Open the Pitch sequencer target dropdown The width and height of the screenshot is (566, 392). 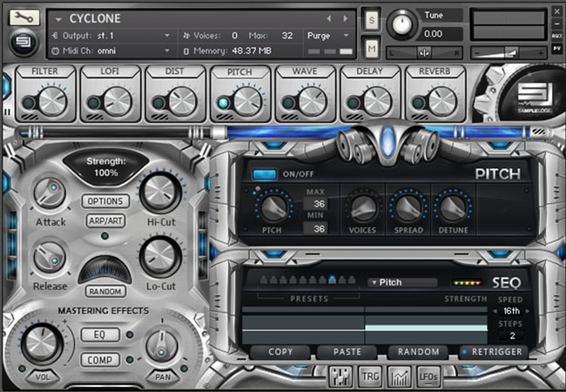tap(401, 282)
